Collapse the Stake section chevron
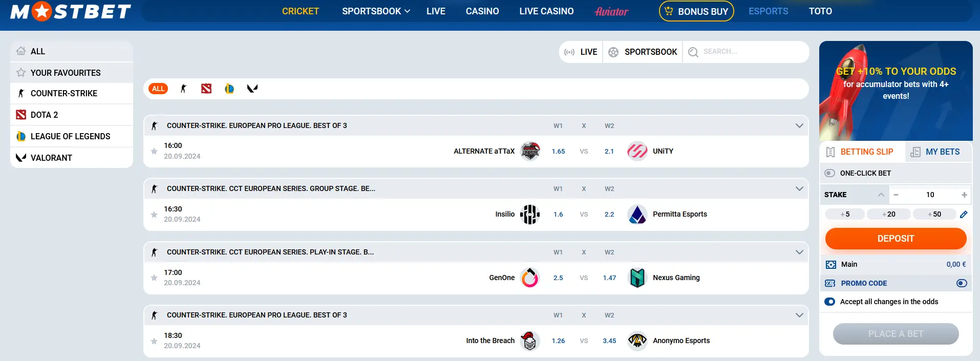The height and width of the screenshot is (361, 980). click(881, 195)
